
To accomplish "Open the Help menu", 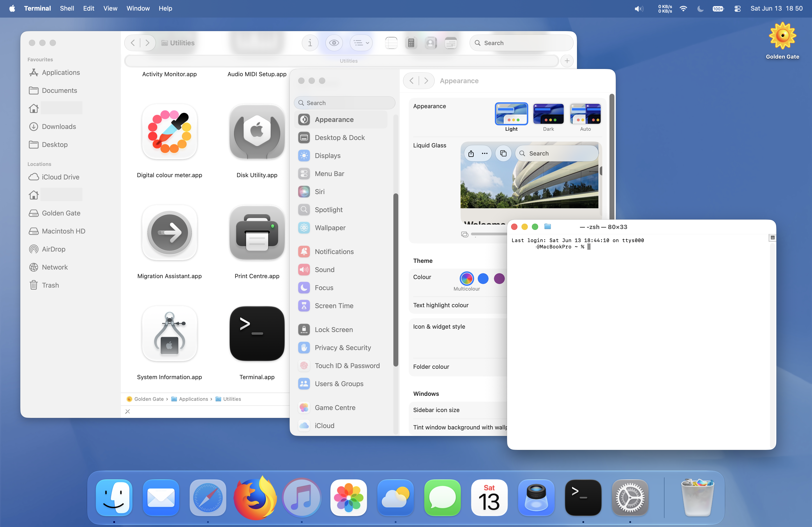I will pyautogui.click(x=165, y=9).
